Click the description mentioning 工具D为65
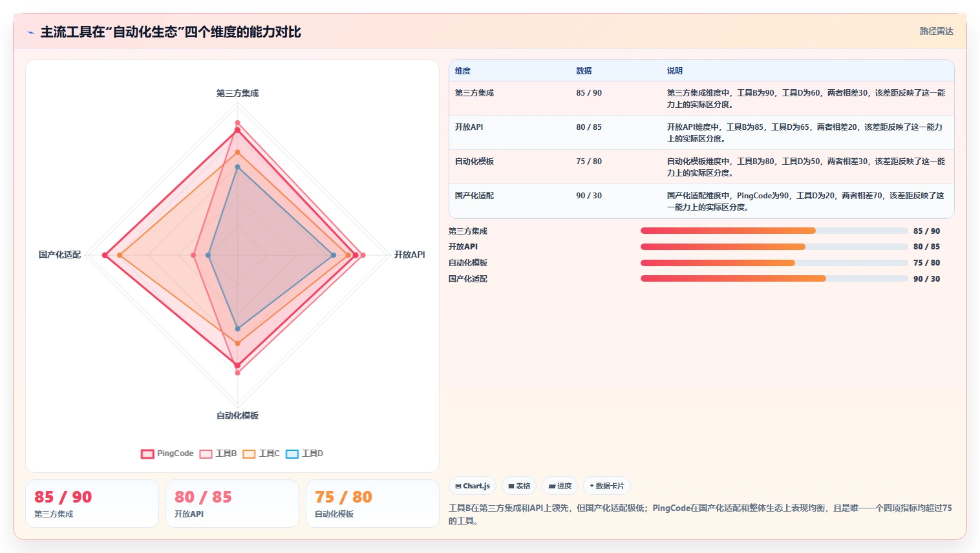Screen dimensions: 980x553 point(805,133)
